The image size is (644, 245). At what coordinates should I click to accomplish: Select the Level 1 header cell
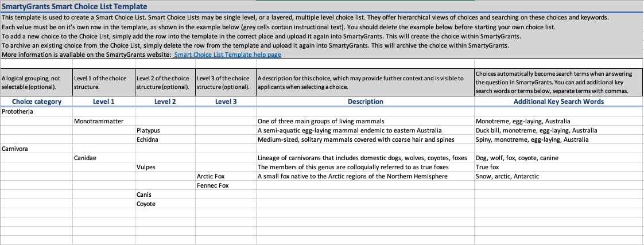click(x=103, y=102)
